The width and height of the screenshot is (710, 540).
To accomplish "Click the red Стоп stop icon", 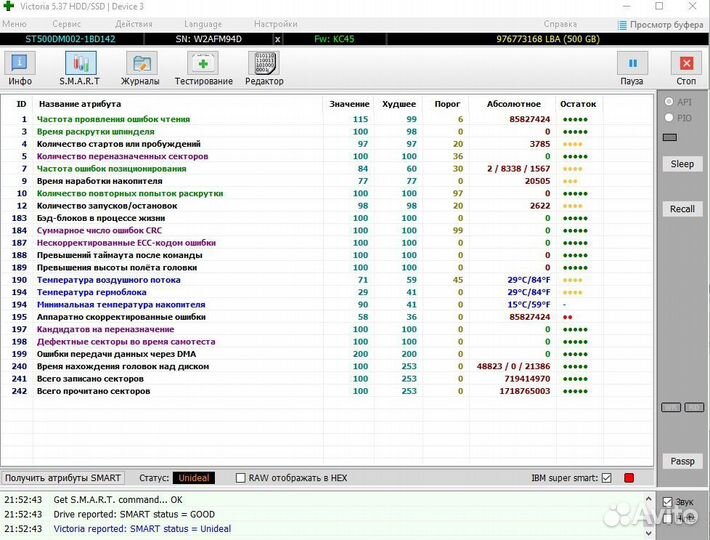I will pos(686,67).
